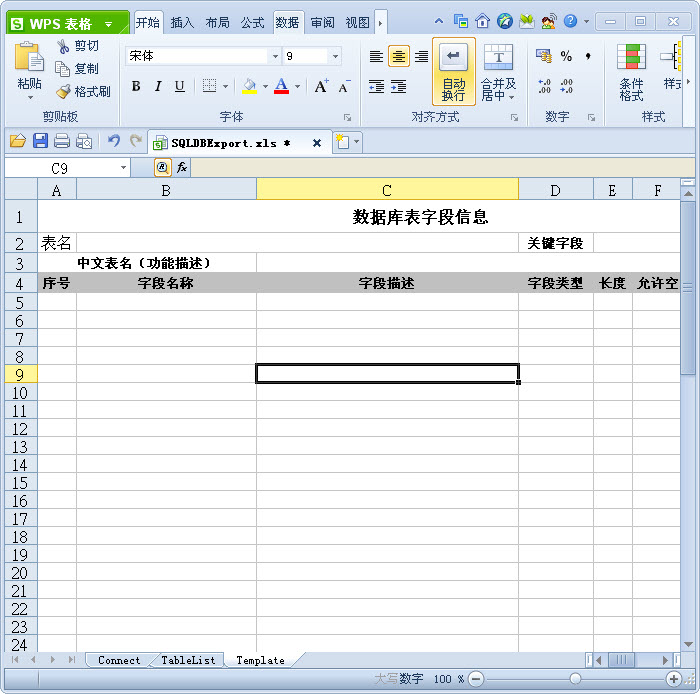
Task: Switch to the 插入 (Insert) ribbon tab
Action: [182, 22]
